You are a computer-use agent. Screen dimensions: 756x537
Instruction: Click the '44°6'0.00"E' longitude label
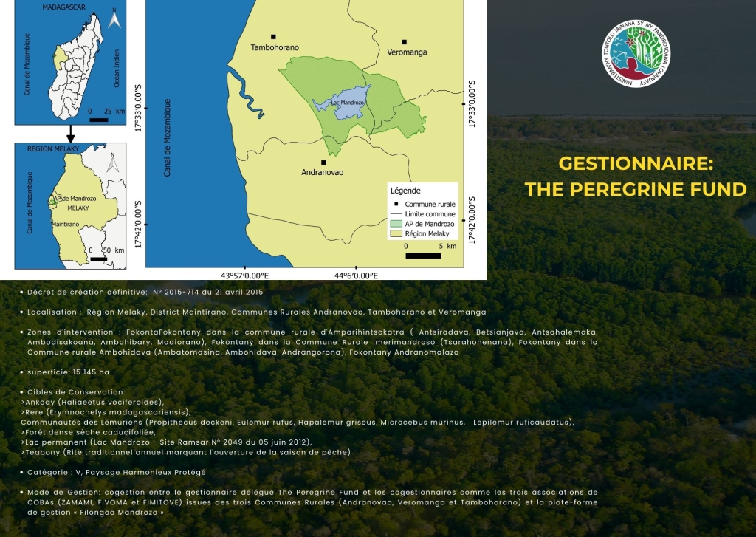pos(357,276)
